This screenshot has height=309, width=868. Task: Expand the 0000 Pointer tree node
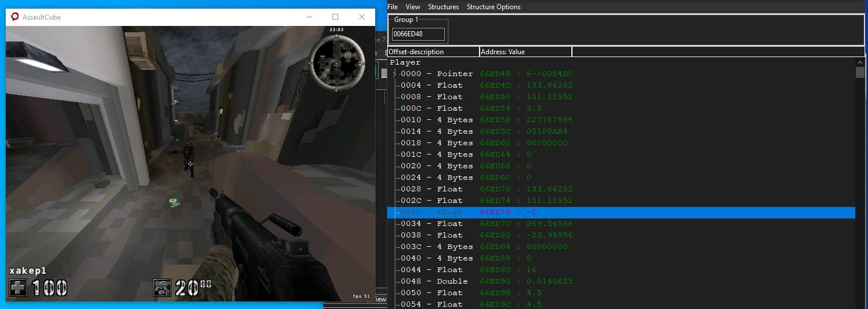point(395,74)
